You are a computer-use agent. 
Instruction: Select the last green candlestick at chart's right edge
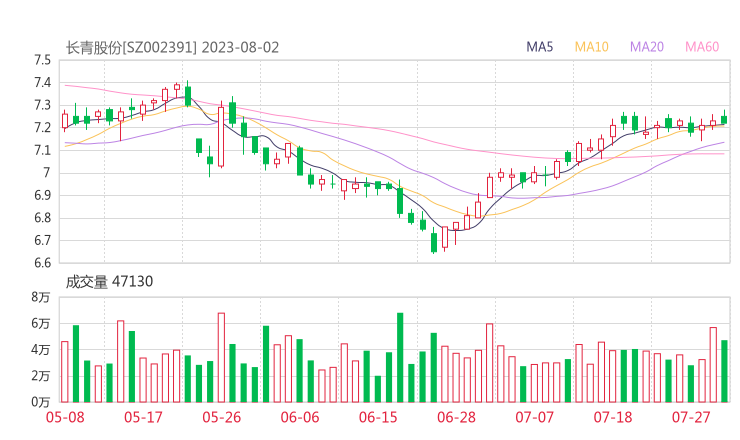[724, 118]
